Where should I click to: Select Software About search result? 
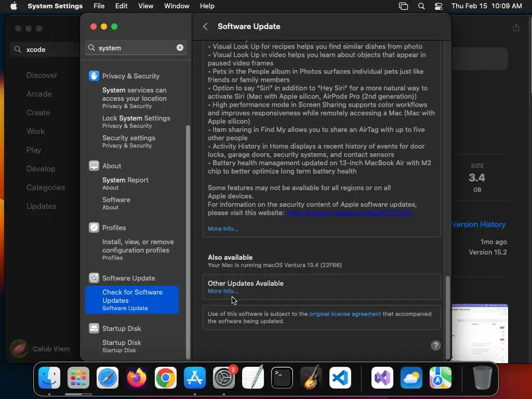click(116, 203)
